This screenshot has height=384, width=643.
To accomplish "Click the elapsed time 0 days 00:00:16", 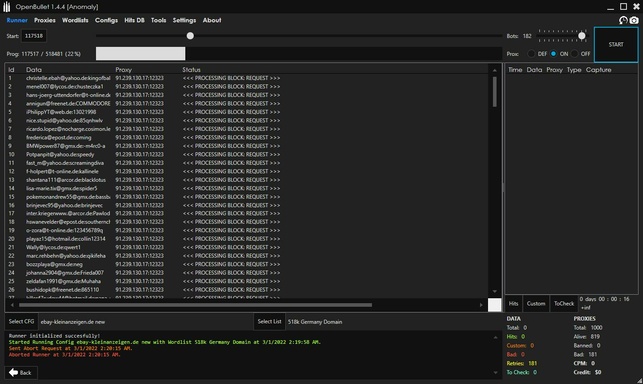I will (604, 299).
